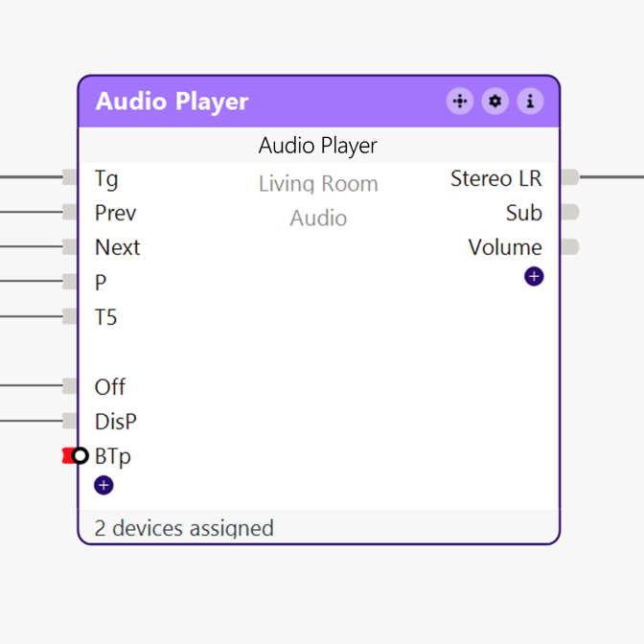Click the Tg input connector
This screenshot has width=644, height=644.
click(70, 177)
